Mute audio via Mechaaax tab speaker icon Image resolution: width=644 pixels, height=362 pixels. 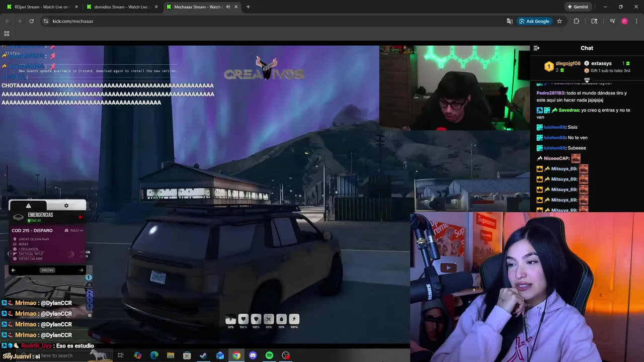(228, 7)
